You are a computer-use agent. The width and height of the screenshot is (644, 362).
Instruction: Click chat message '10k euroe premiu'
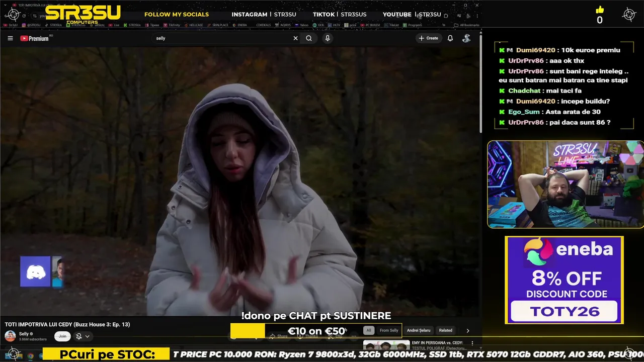point(590,50)
